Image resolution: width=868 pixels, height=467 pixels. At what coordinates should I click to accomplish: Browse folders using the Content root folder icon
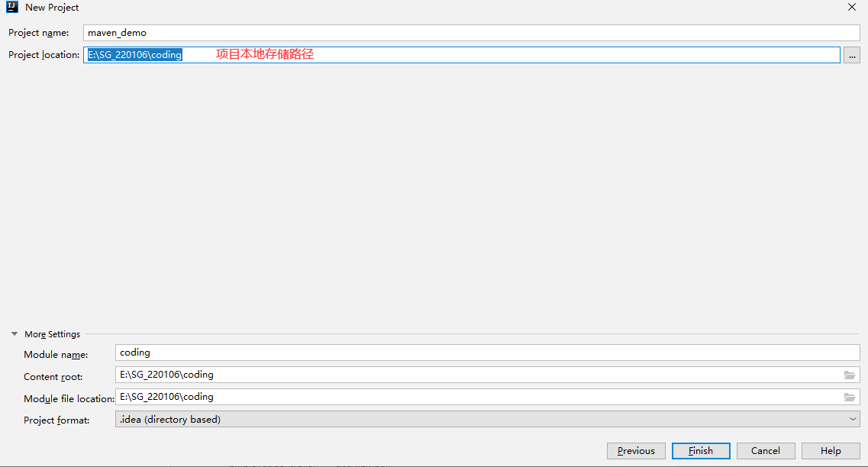(x=850, y=375)
